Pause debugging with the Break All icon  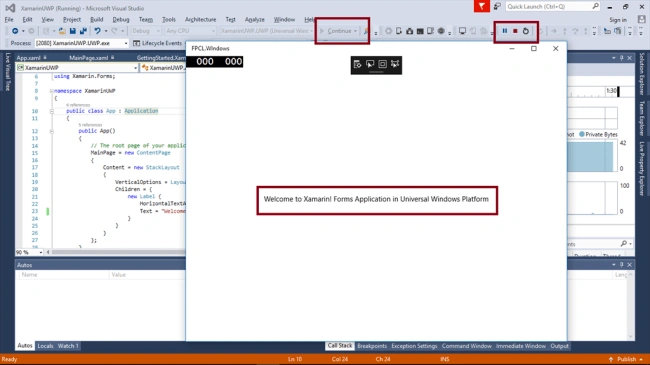click(504, 31)
